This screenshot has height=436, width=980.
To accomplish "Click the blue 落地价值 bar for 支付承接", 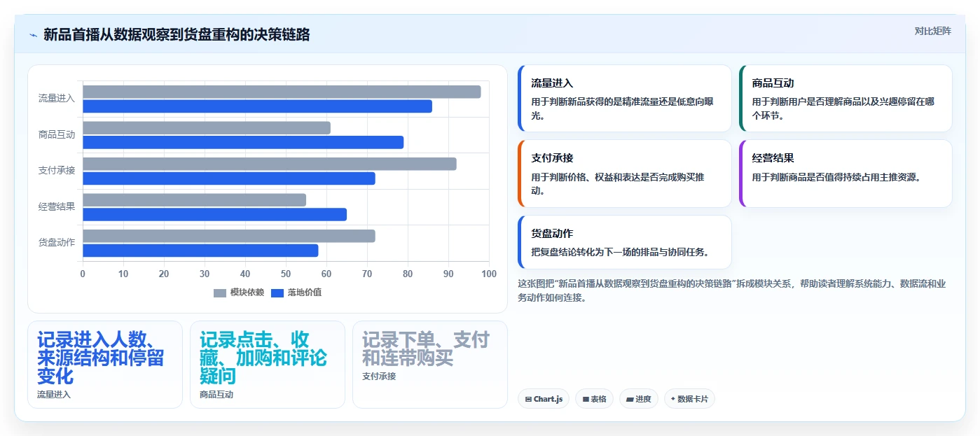I will click(229, 178).
